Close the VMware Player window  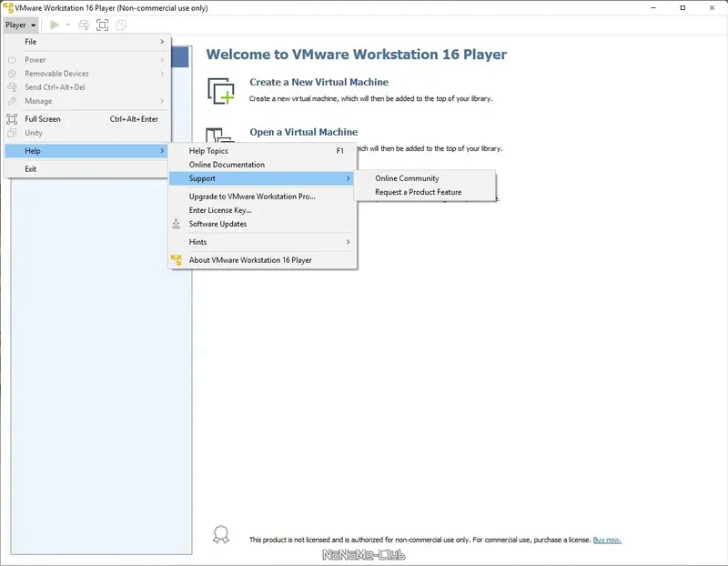(712, 8)
